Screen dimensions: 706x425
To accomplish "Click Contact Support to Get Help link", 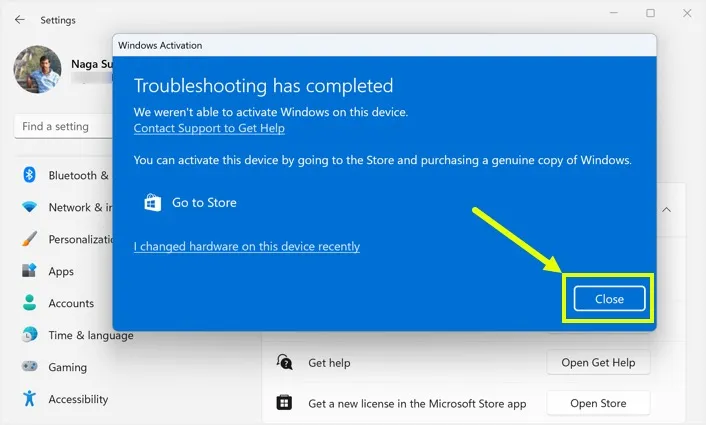I will point(209,128).
